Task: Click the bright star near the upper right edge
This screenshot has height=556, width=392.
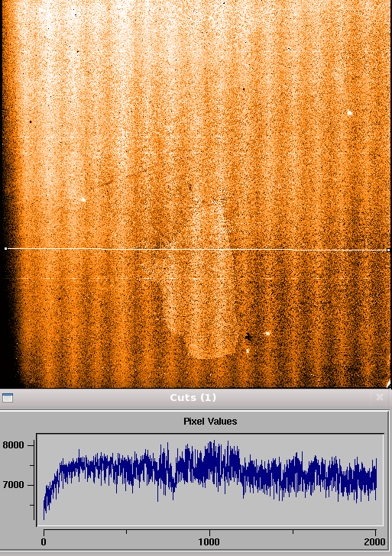Action: coord(349,113)
